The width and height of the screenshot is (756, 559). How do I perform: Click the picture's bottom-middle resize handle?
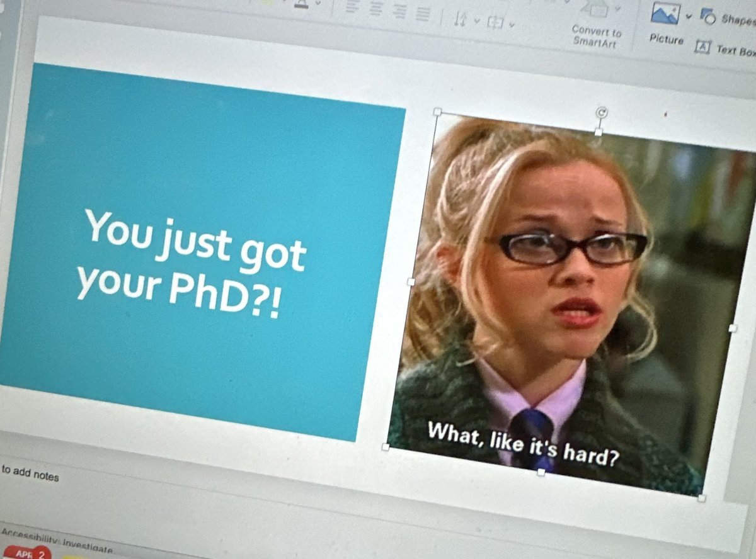pos(541,471)
